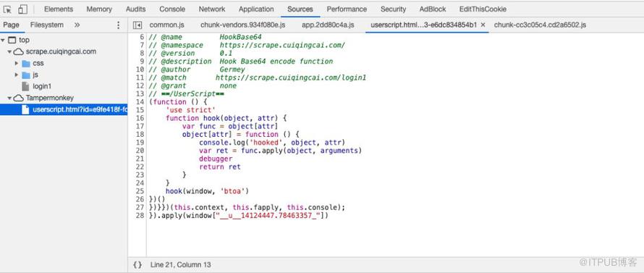Select the inspect element cursor icon
This screenshot has width=644, height=273.
click(x=8, y=9)
